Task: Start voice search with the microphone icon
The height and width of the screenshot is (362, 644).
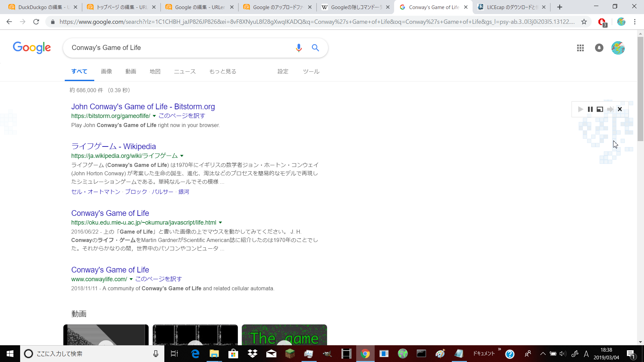Action: 299,48
